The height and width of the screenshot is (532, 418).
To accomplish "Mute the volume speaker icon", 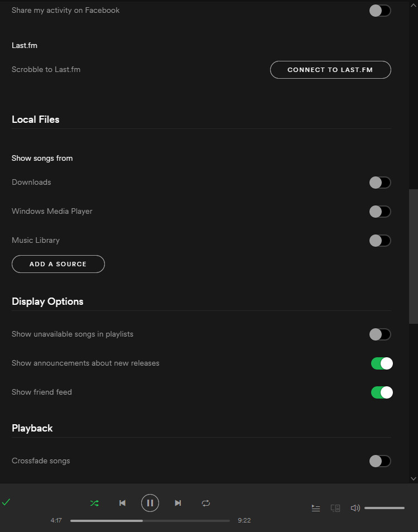I will (x=354, y=508).
